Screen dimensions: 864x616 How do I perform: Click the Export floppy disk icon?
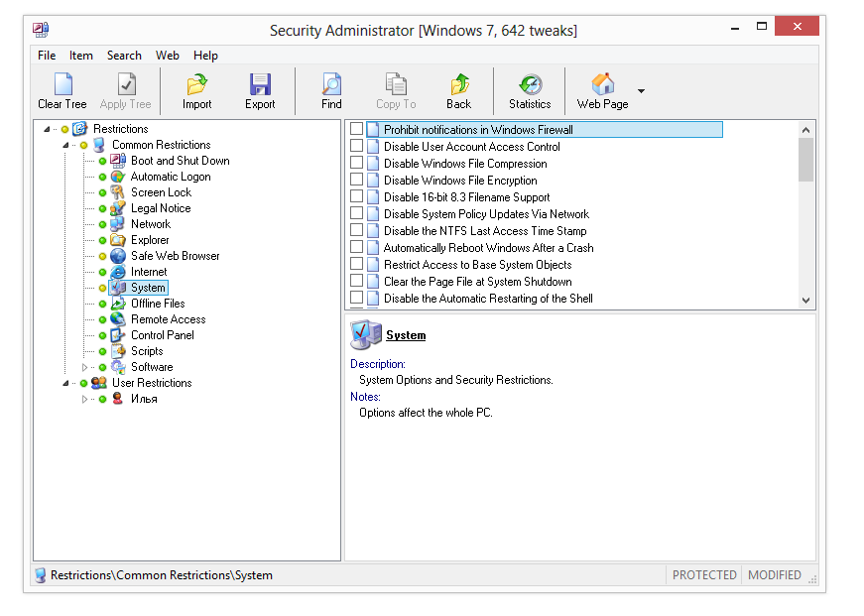coord(260,84)
